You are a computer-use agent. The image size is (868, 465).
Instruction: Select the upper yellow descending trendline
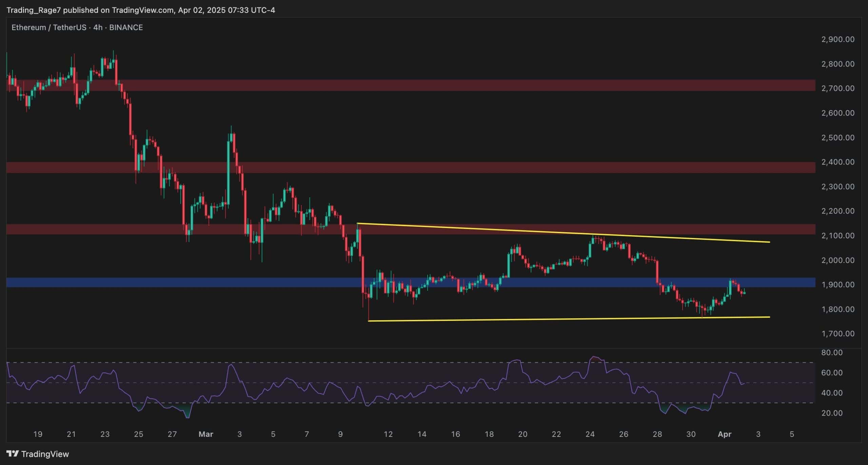pyautogui.click(x=563, y=232)
